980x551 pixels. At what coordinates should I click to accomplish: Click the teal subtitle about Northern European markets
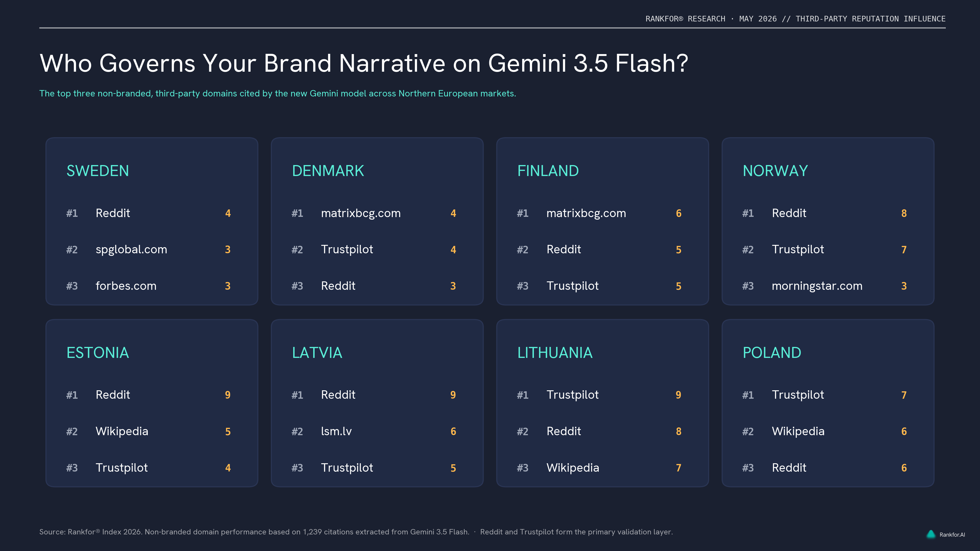pos(278,94)
